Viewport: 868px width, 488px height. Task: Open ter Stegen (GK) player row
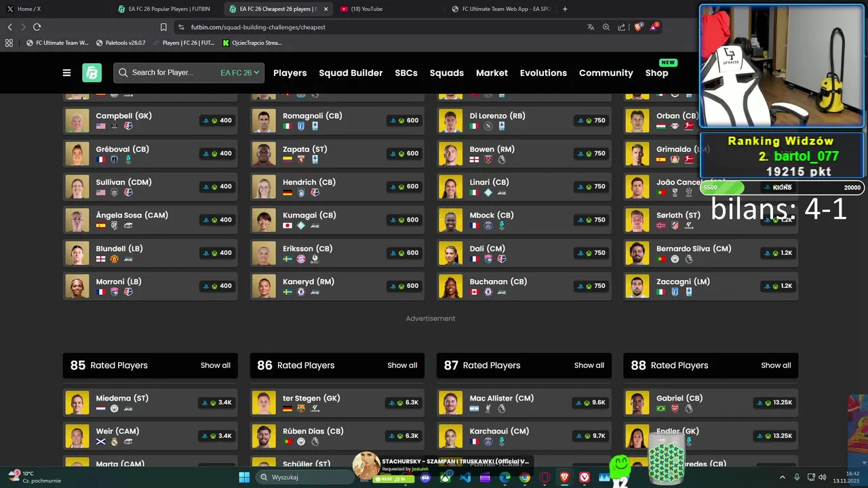pos(337,403)
